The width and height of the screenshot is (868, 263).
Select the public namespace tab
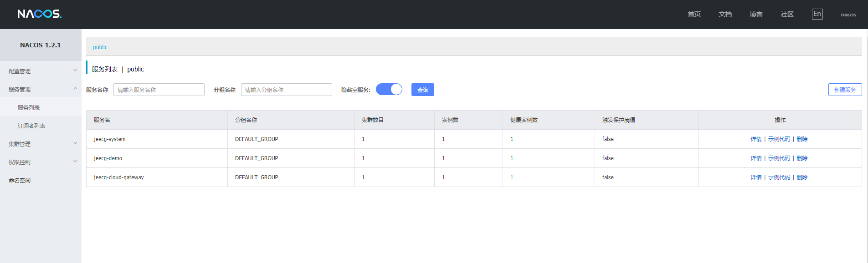(100, 47)
